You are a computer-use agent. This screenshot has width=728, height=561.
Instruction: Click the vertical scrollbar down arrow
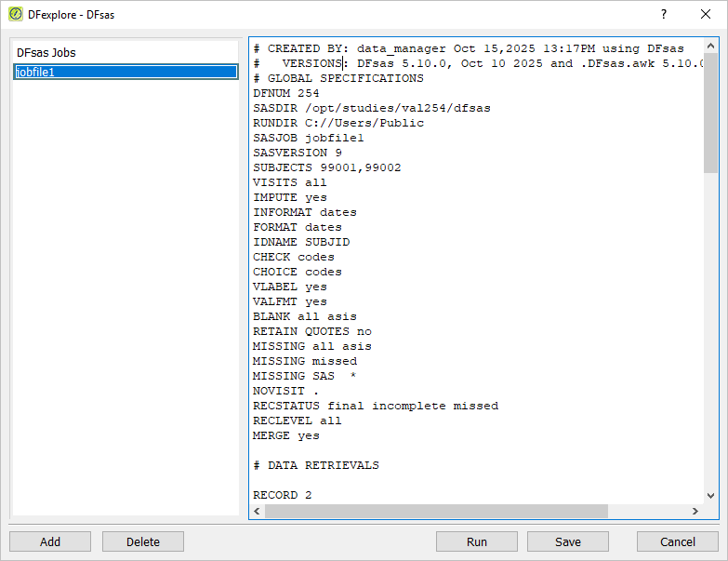(710, 496)
